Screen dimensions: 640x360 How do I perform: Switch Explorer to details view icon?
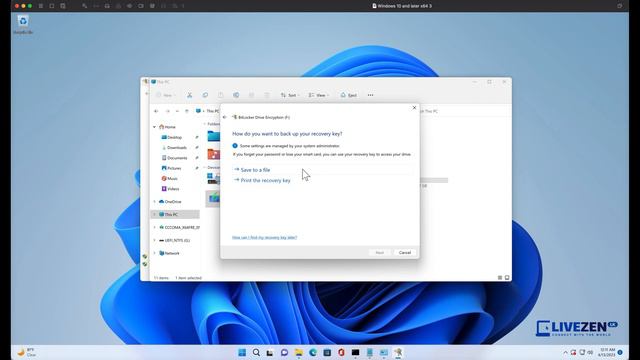click(500, 278)
